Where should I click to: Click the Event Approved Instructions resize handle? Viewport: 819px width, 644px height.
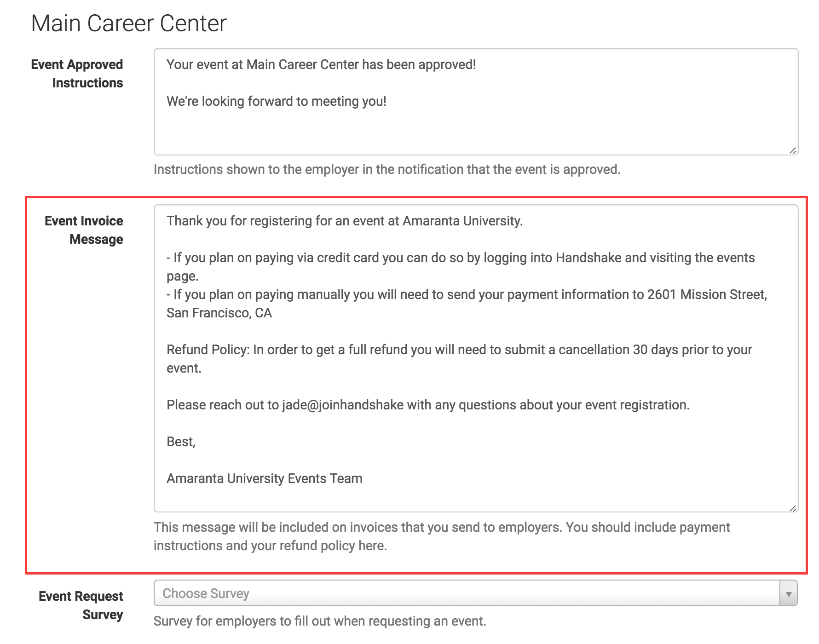coord(793,150)
